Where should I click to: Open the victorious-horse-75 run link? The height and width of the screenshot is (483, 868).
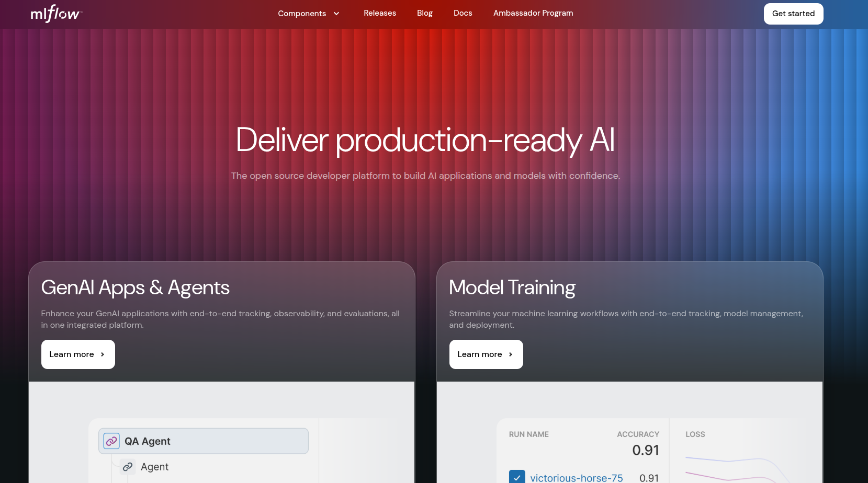[x=576, y=477]
